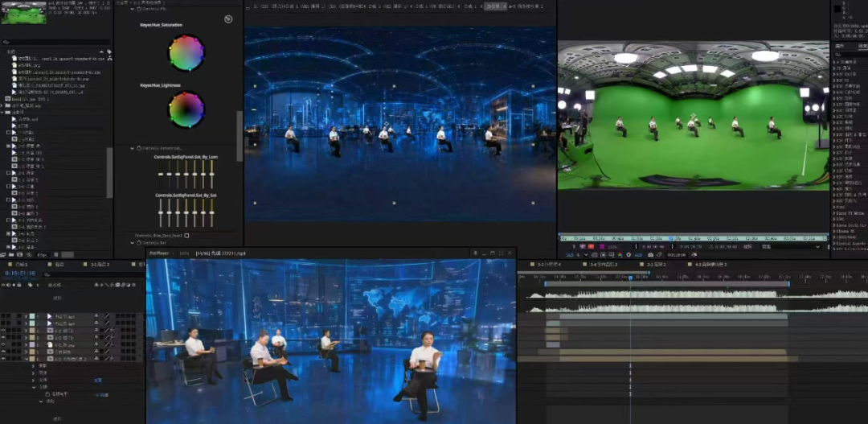Image resolution: width=868 pixels, height=424 pixels.
Task: Hide the lavender-labeled layer with its eye toggle
Action: [2, 344]
